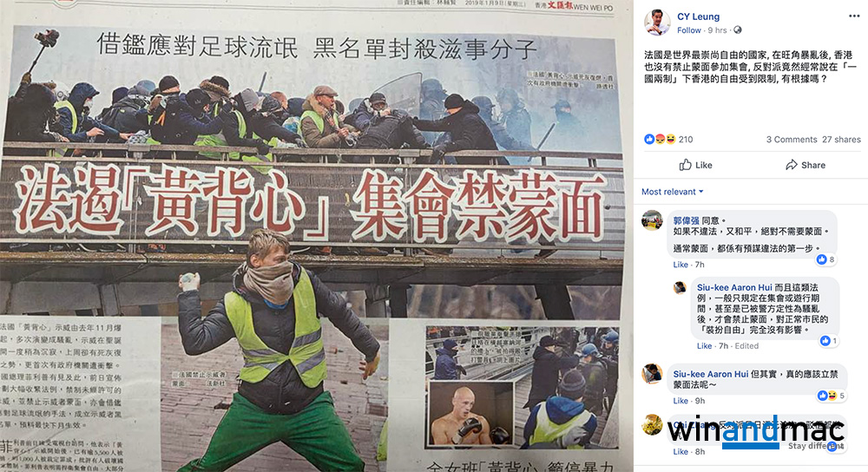This screenshot has height=472, width=868.
Task: Open the CY Leung profile name link
Action: point(698,16)
